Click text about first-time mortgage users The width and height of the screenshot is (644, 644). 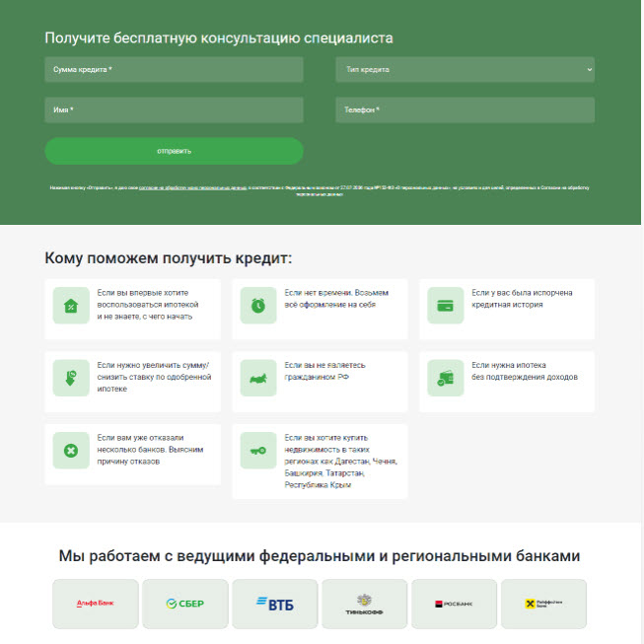pyautogui.click(x=148, y=305)
